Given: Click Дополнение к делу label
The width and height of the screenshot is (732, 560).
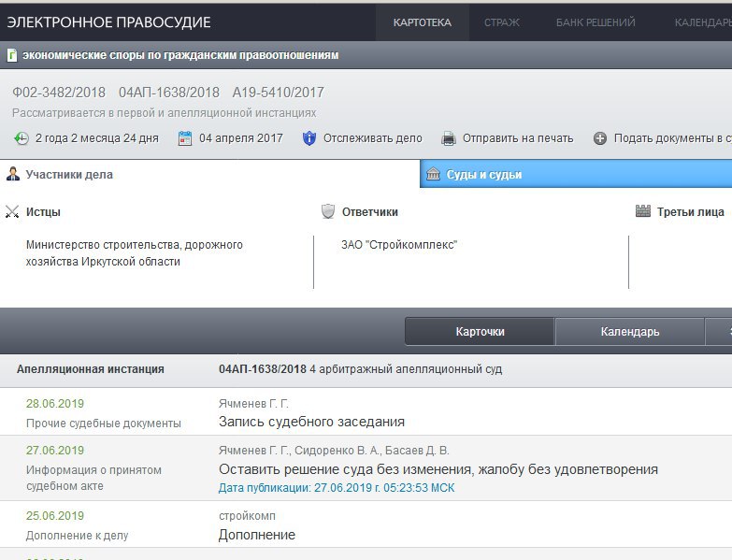Looking at the screenshot, I should click(77, 536).
